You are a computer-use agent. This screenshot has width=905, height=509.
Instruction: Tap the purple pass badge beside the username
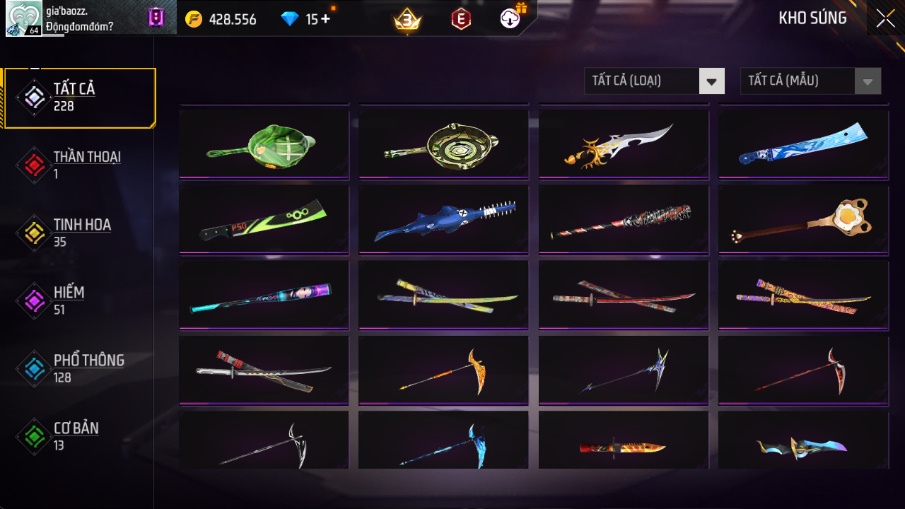click(x=156, y=17)
